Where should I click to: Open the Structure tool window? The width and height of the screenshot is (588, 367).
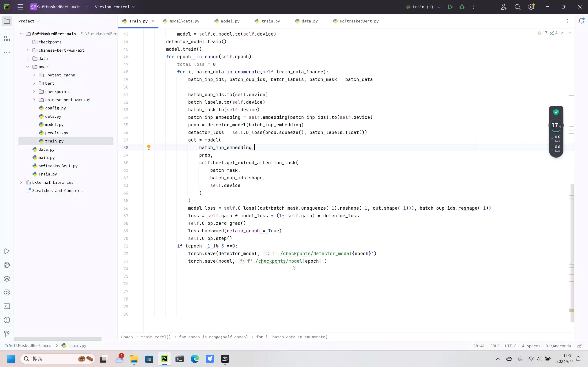pos(7,39)
